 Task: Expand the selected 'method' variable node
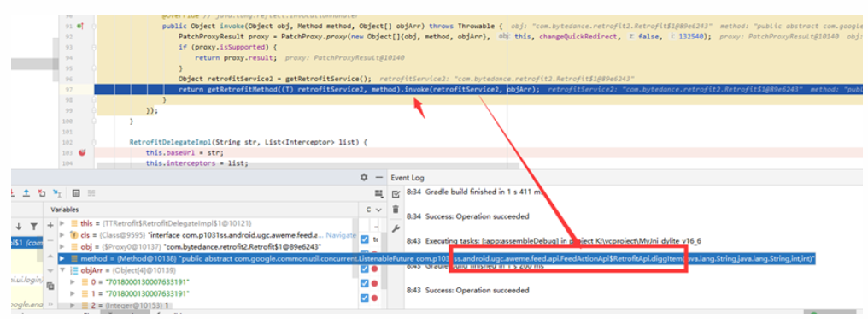point(62,258)
